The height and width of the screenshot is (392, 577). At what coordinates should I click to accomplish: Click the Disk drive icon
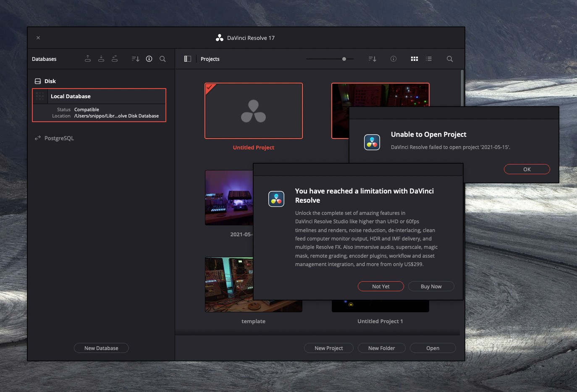tap(38, 81)
